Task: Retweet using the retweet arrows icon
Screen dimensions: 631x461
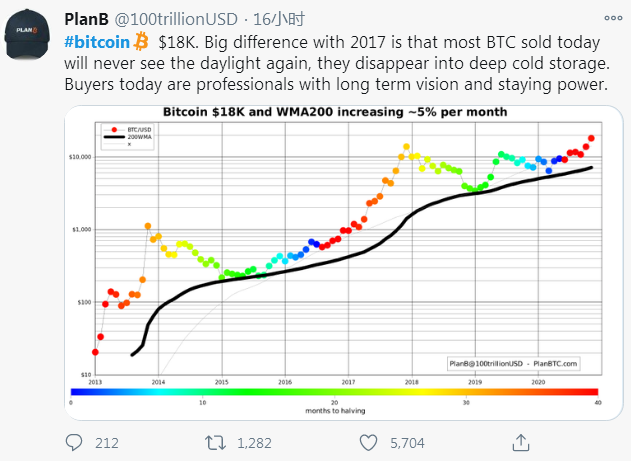Action: point(215,442)
